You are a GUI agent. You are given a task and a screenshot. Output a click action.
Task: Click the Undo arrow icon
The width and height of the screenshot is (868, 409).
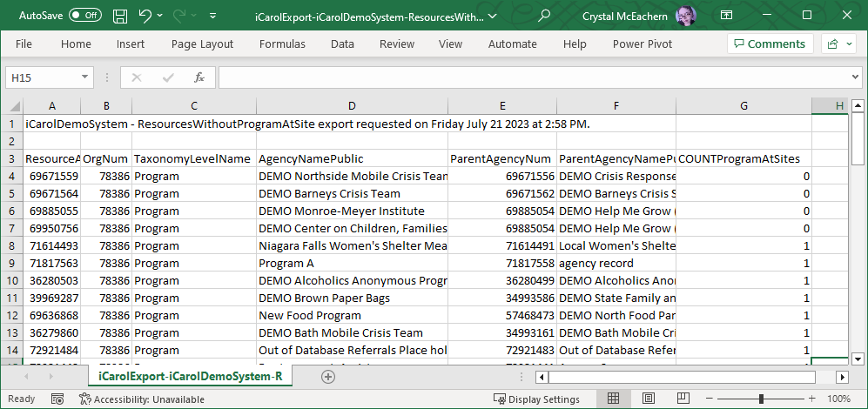(145, 16)
